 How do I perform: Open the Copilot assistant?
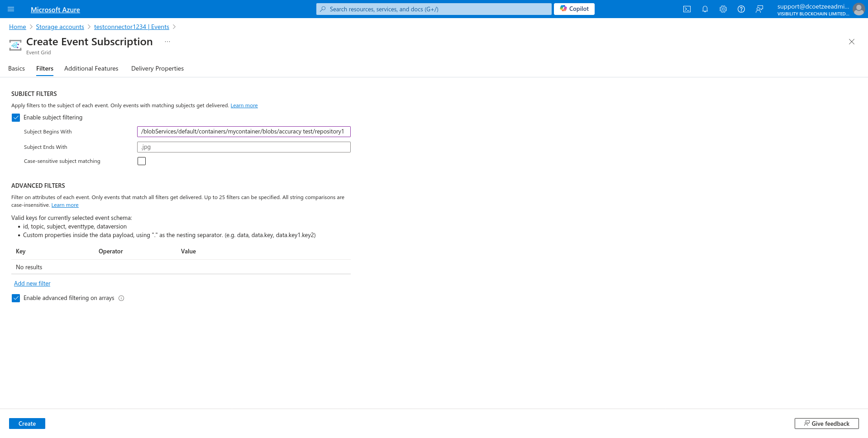574,9
